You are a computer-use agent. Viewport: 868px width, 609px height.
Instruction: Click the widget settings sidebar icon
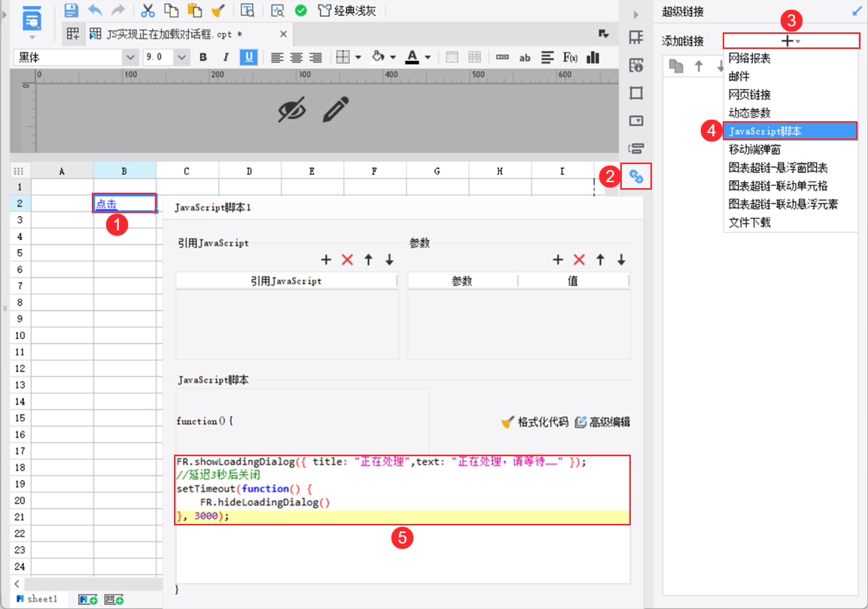(x=636, y=120)
